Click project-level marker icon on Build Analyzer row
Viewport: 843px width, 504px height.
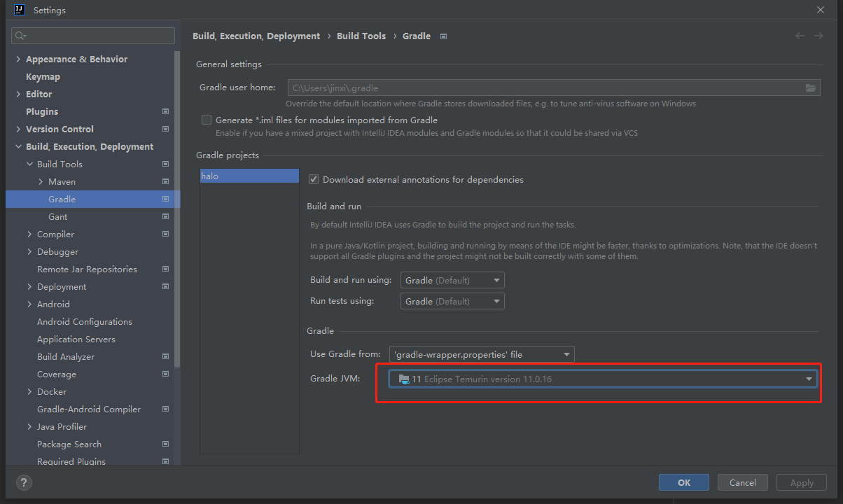(165, 356)
